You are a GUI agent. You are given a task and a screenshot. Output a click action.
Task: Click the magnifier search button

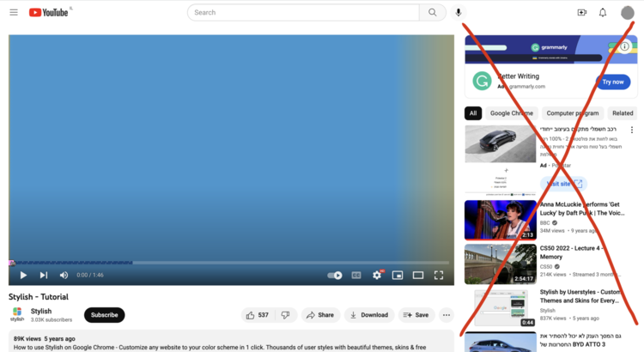coord(433,12)
